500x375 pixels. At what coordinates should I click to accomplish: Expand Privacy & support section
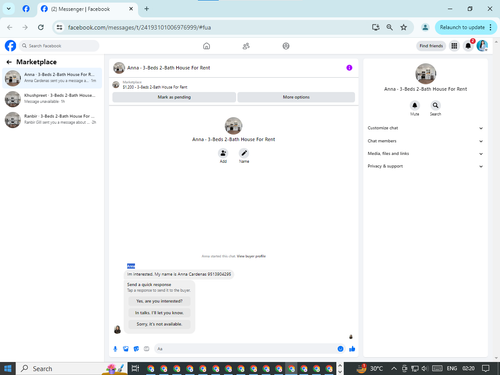(x=425, y=166)
